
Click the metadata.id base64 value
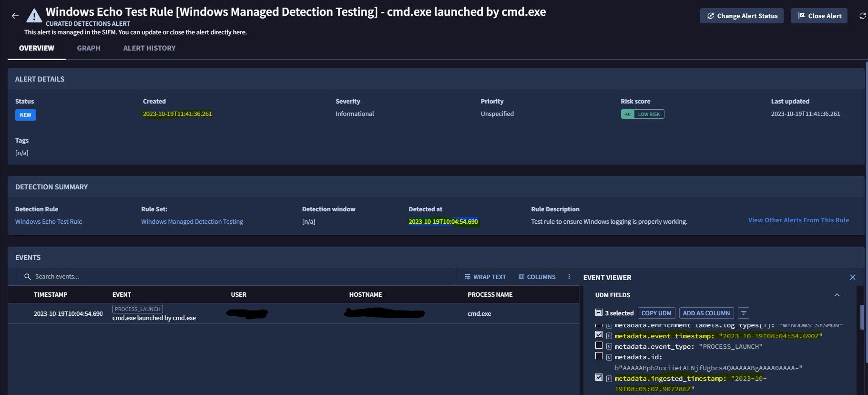(708, 368)
